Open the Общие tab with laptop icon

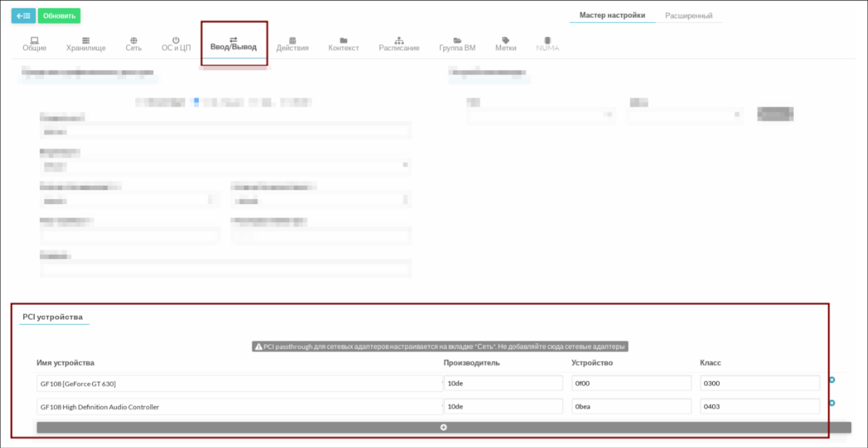[x=34, y=44]
